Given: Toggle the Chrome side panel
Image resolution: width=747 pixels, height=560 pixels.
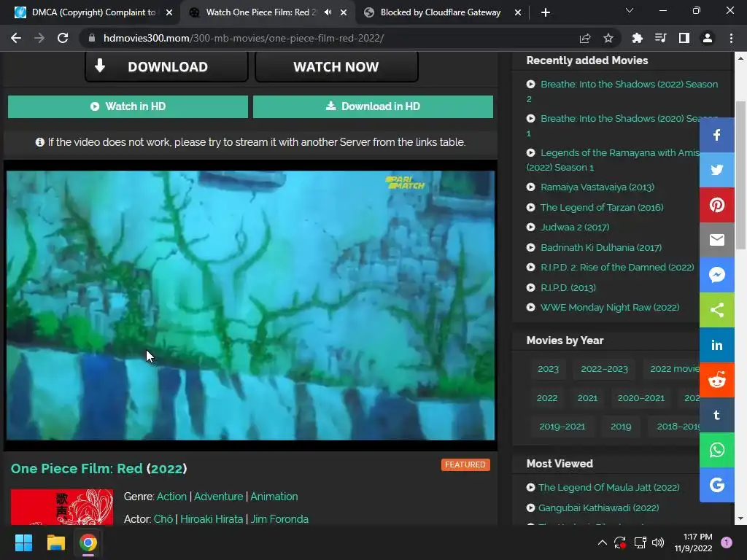Looking at the screenshot, I should [x=684, y=38].
